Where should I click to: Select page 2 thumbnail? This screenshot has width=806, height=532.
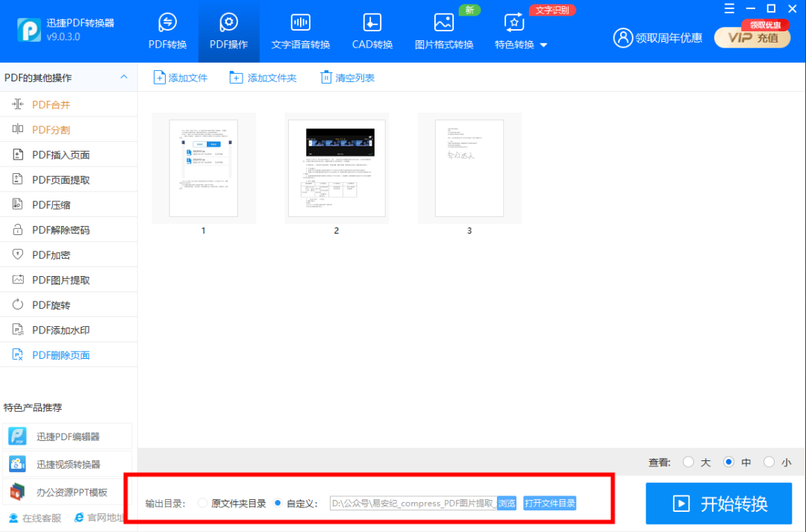point(337,168)
